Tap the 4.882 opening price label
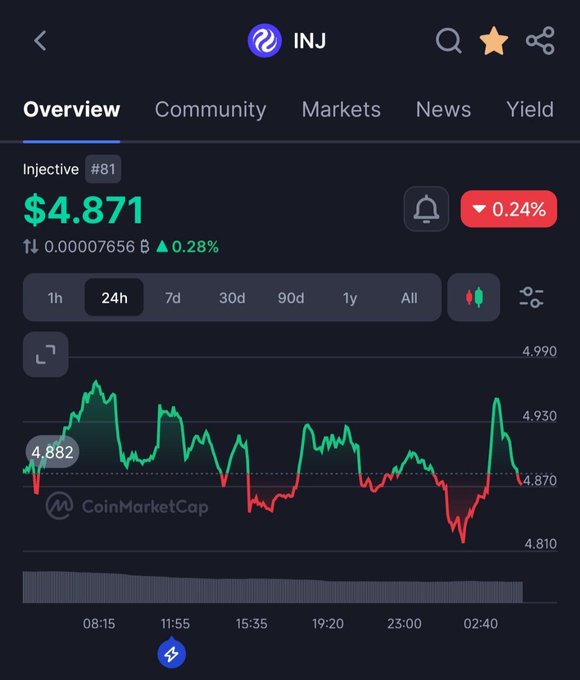The height and width of the screenshot is (680, 580). coord(52,452)
